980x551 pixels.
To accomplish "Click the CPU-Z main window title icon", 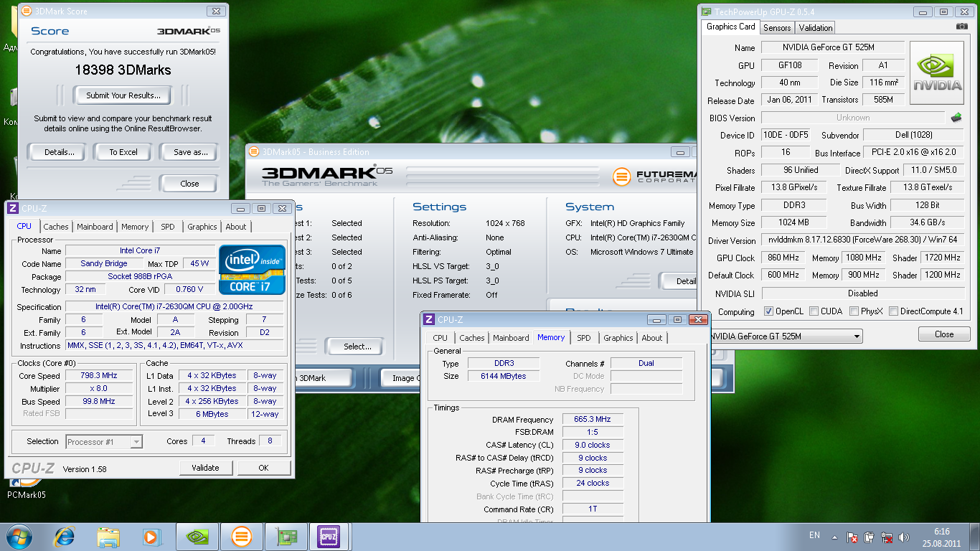I will click(12, 208).
